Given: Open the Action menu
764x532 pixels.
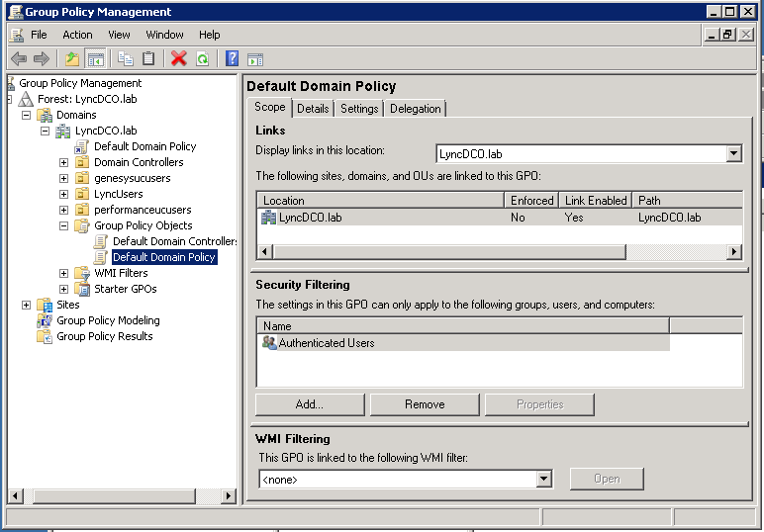Looking at the screenshot, I should point(77,35).
